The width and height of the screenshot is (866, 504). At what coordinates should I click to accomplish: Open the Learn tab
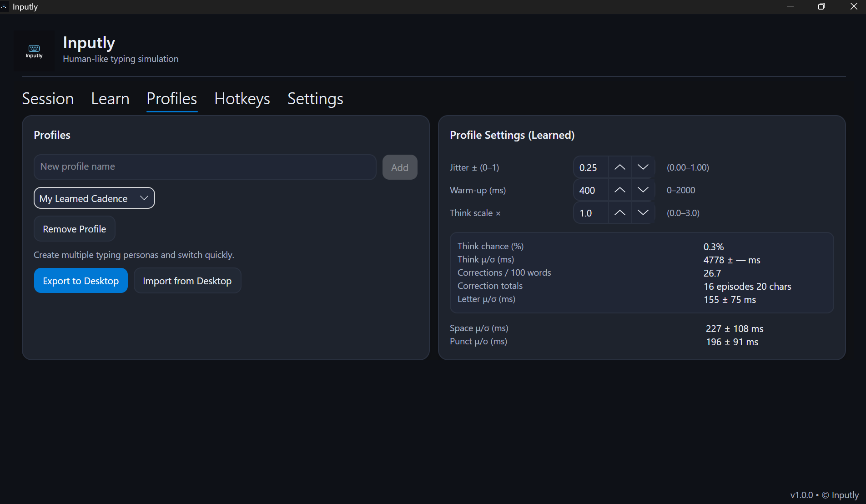tap(110, 99)
